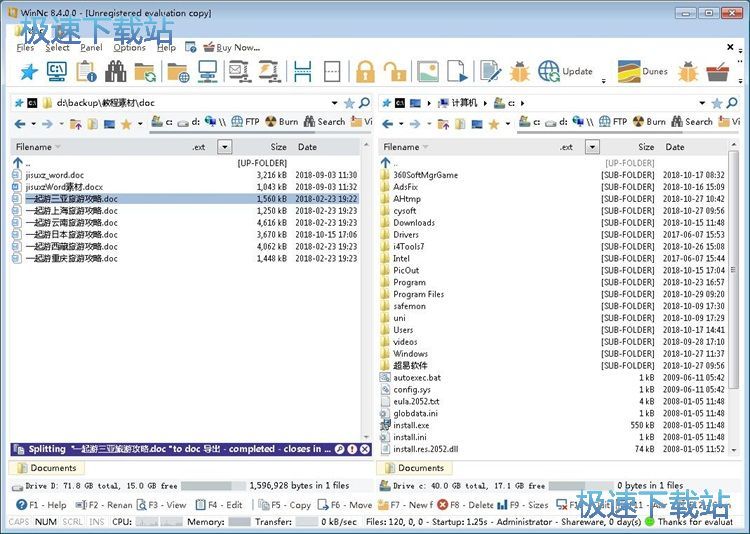Viewport: 750px width, 534px height.
Task: Click left panel address bar magnifier icon
Action: 364,102
